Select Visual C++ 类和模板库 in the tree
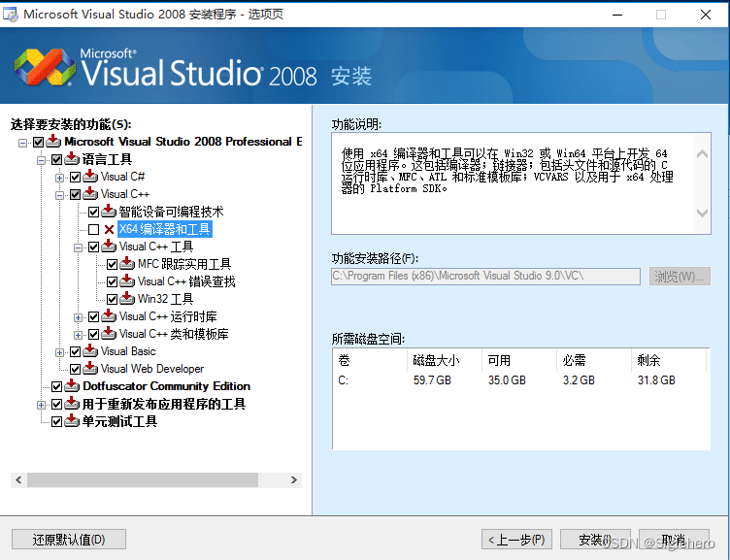Screen dimensions: 730x560 (174, 334)
